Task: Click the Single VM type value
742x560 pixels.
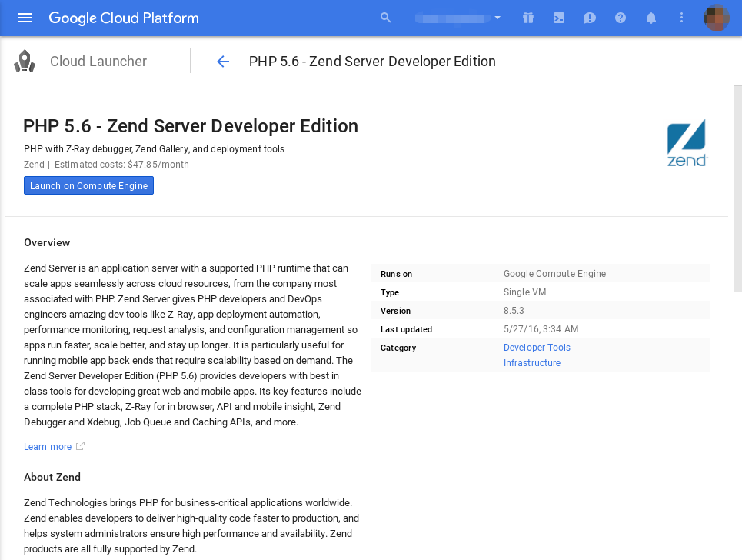Action: 525,292
